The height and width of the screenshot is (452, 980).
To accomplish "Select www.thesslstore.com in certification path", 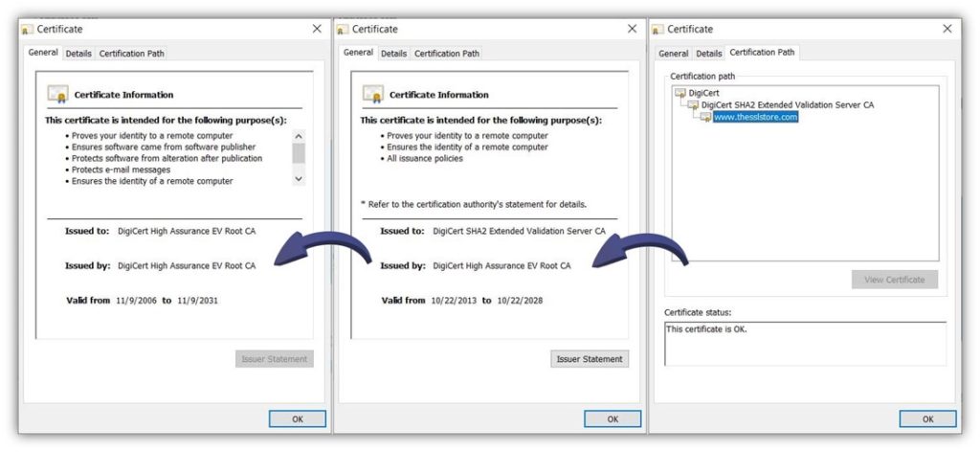I will (x=756, y=117).
